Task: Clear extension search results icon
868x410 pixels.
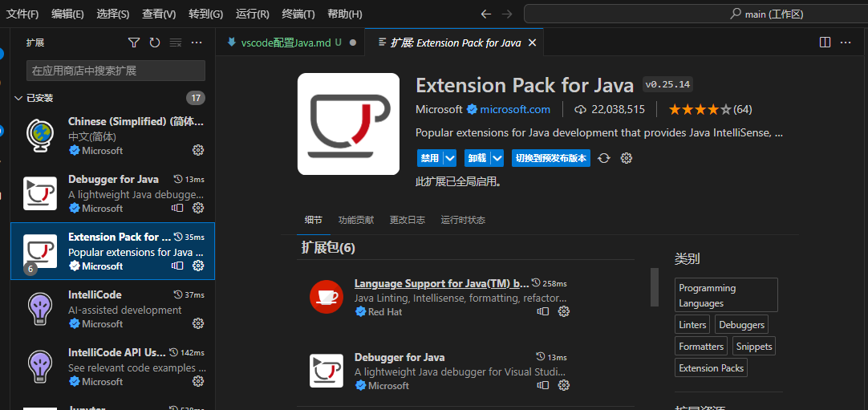Action: [x=176, y=43]
